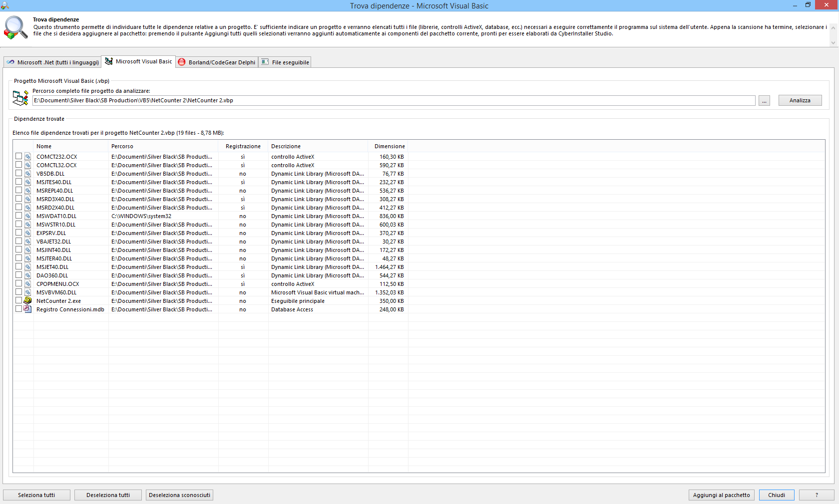Switch to Microsoft .Net (tutti i linguaggi) tab
Screen dimensions: 839x504
pyautogui.click(x=52, y=62)
